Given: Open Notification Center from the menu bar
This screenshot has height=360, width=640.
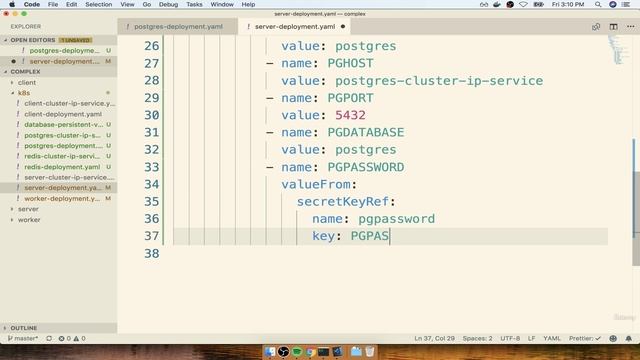Looking at the screenshot, I should (x=626, y=4).
